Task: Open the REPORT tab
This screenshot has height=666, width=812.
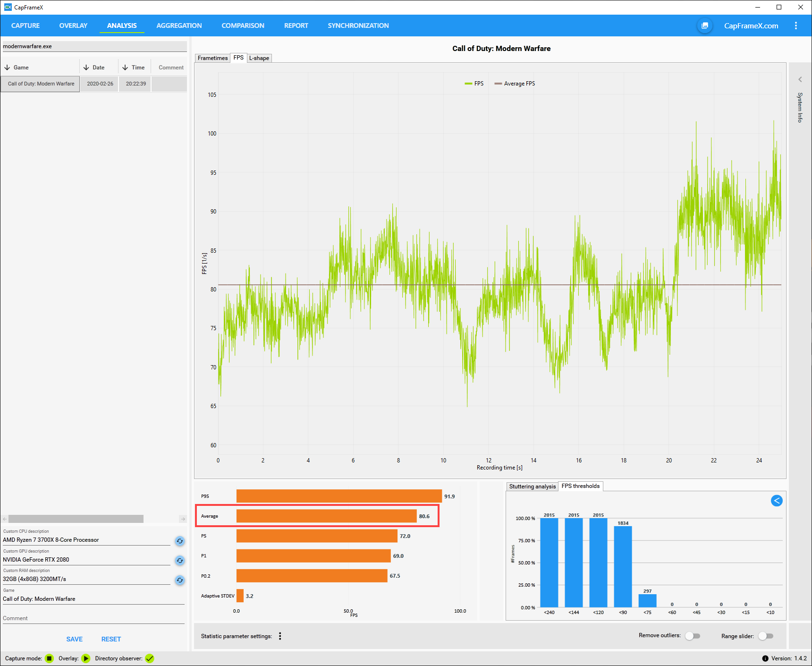Action: coord(296,26)
